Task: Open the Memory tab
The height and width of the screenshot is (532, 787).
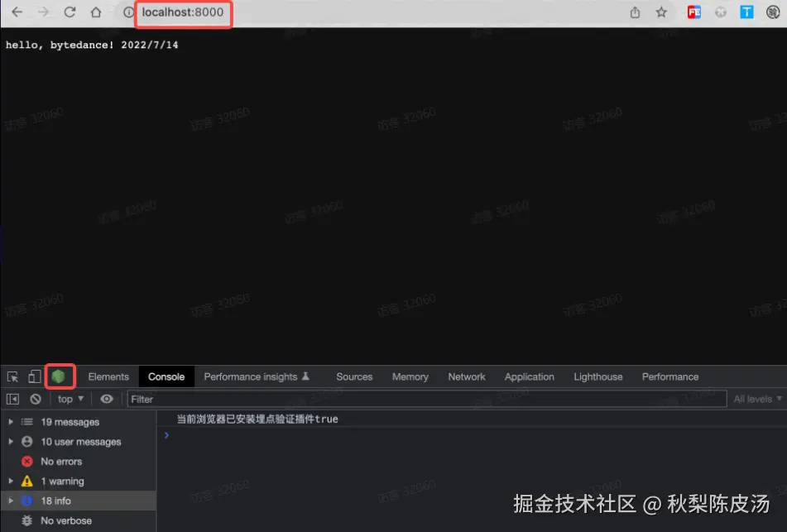Action: (x=410, y=377)
